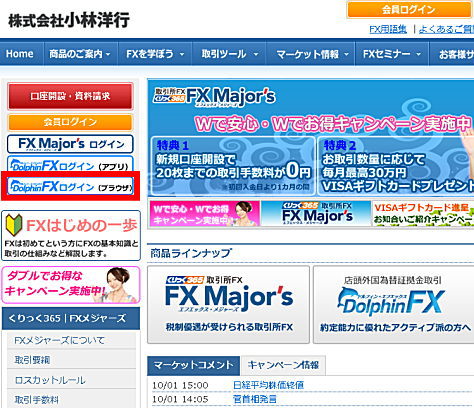Go to the Home navigation item

pyautogui.click(x=20, y=54)
